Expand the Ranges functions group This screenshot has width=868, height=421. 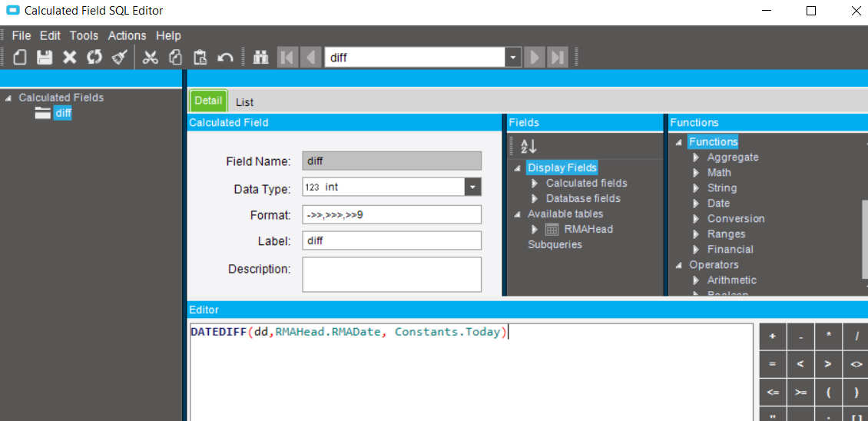697,234
